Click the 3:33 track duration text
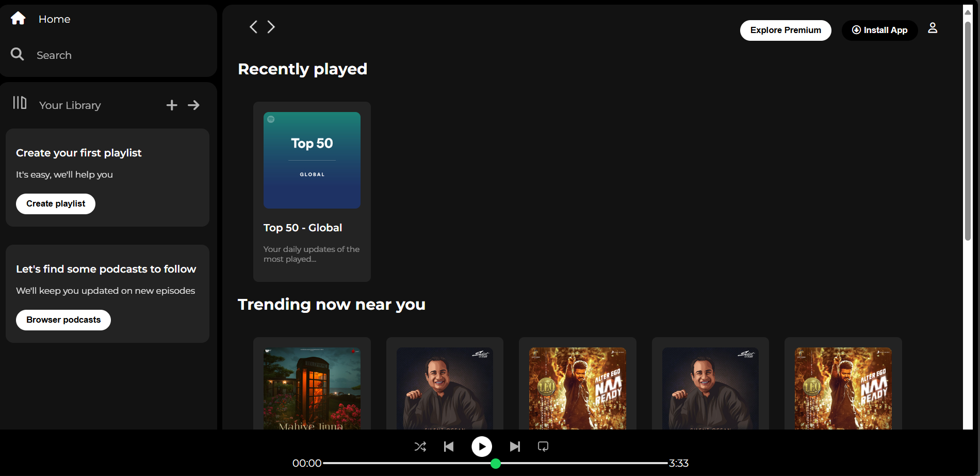980x476 pixels. (x=679, y=464)
